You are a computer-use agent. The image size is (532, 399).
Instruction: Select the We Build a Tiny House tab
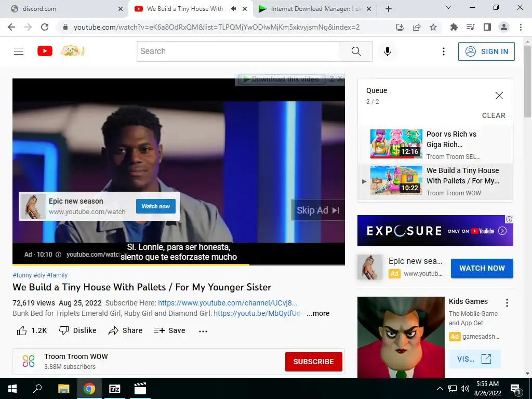coord(185,9)
